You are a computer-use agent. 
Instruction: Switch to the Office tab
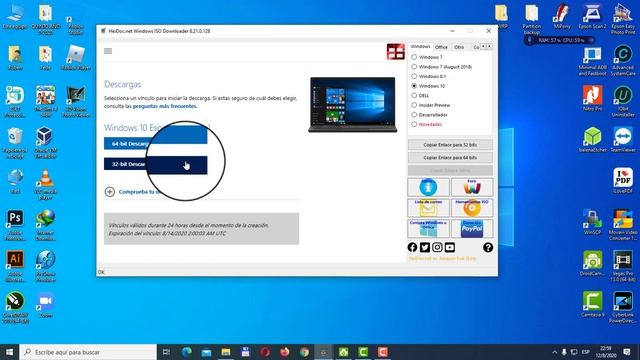[441, 47]
